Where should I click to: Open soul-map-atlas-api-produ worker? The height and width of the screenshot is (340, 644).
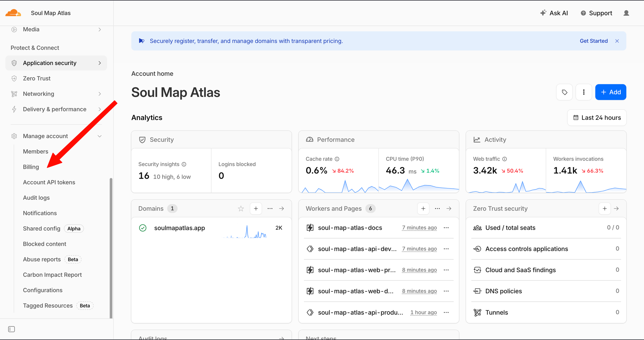click(360, 312)
